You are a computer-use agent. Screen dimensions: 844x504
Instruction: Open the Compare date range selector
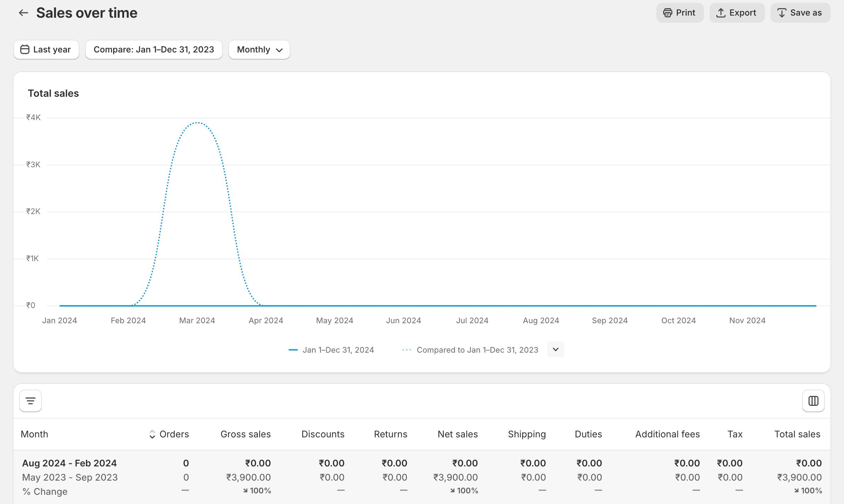(154, 50)
